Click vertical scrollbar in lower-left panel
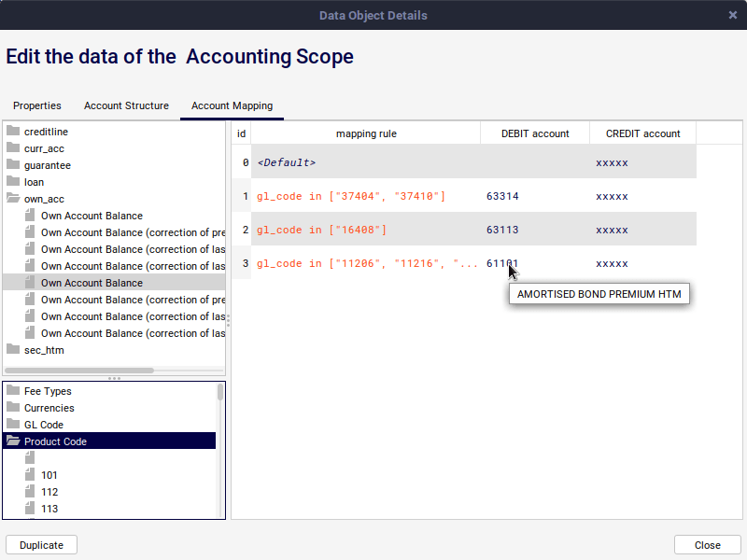 220,392
